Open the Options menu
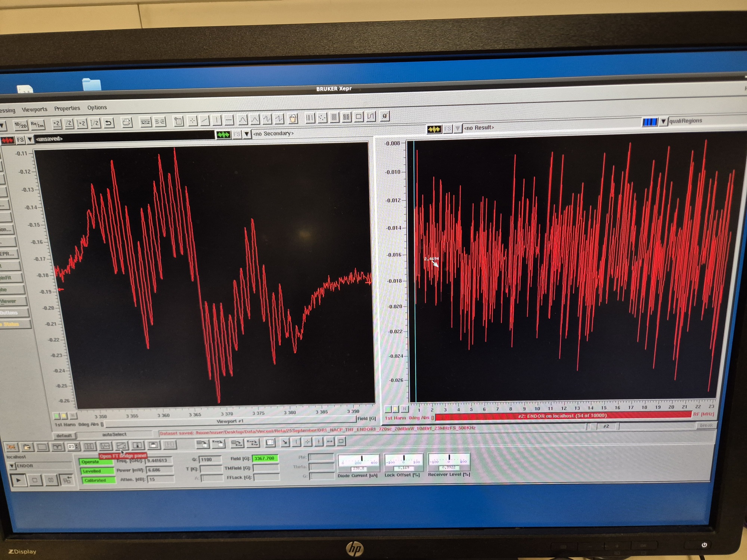This screenshot has height=560, width=747. tap(97, 108)
